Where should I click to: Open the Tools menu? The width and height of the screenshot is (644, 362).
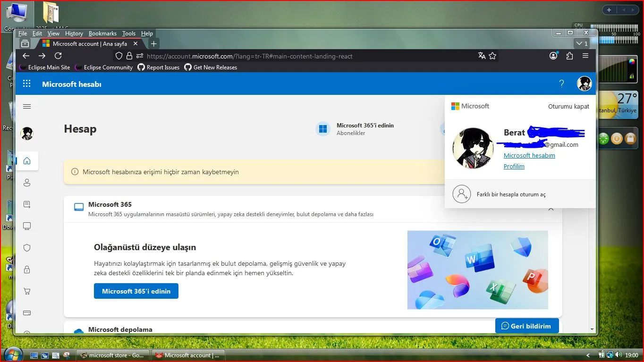pos(129,34)
